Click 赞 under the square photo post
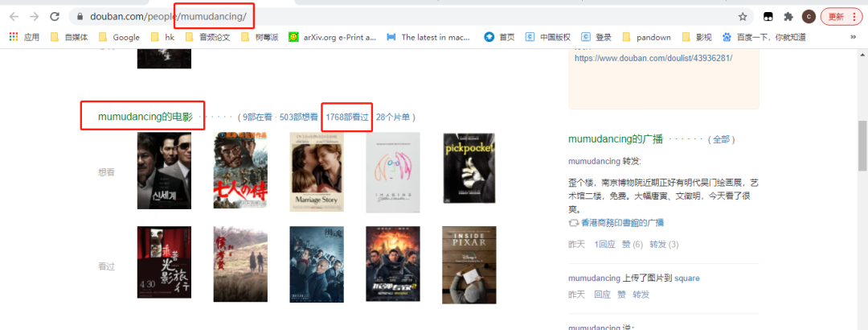 (621, 295)
